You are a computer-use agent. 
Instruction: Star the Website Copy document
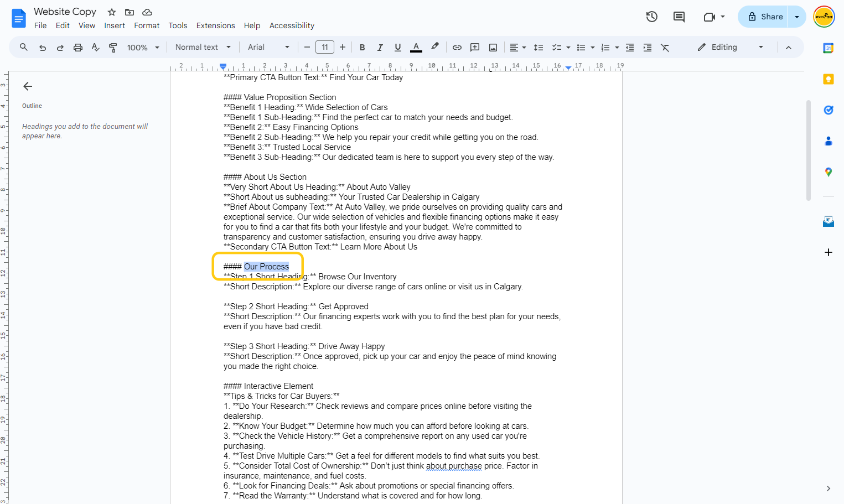[x=112, y=12]
